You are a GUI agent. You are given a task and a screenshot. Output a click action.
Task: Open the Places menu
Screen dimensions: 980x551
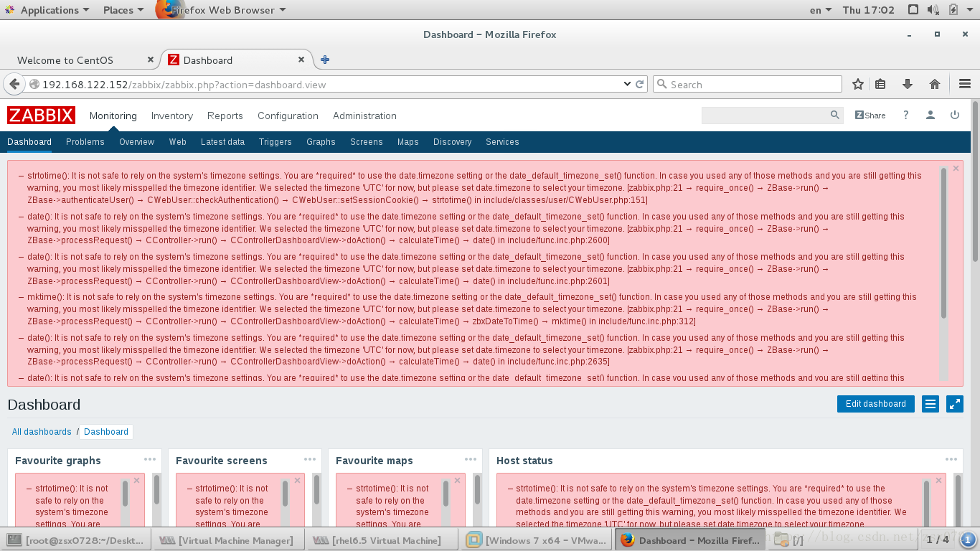pyautogui.click(x=123, y=10)
